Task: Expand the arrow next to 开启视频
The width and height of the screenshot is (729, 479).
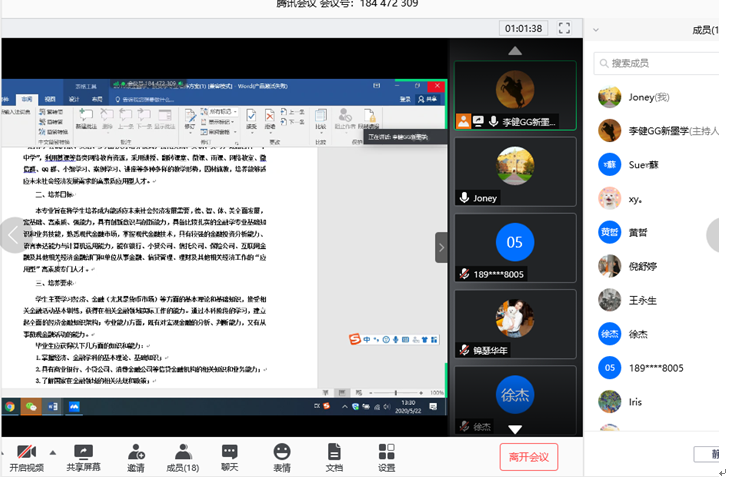Action: point(52,452)
